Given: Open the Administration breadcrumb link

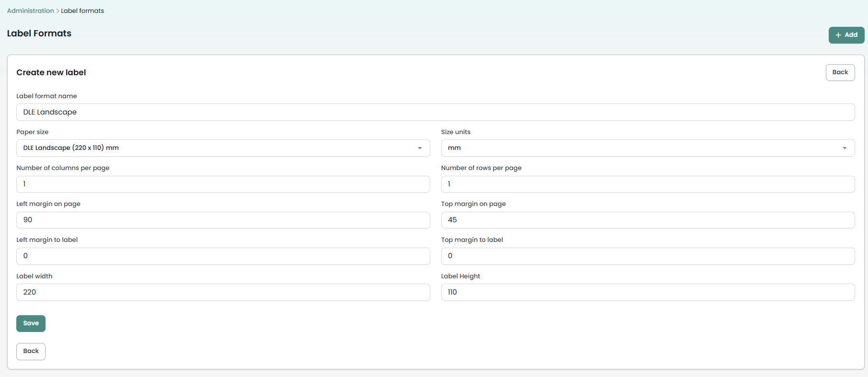Looking at the screenshot, I should [31, 11].
